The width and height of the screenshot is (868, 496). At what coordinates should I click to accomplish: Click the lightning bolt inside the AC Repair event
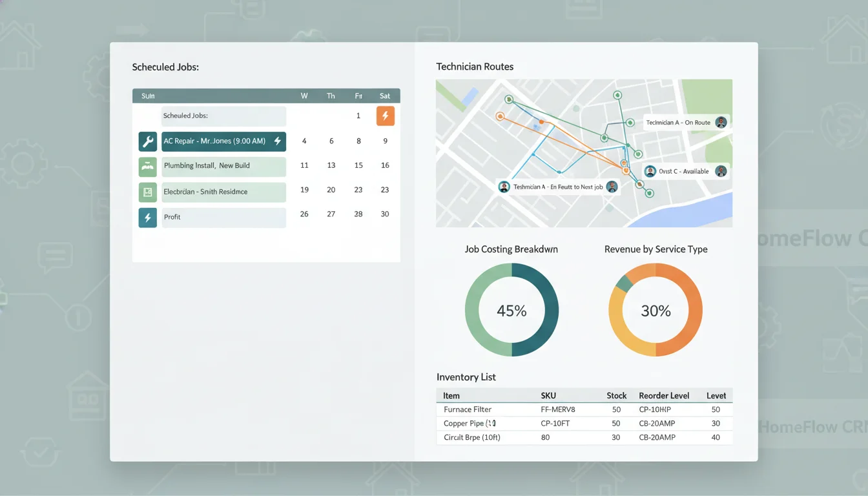278,141
